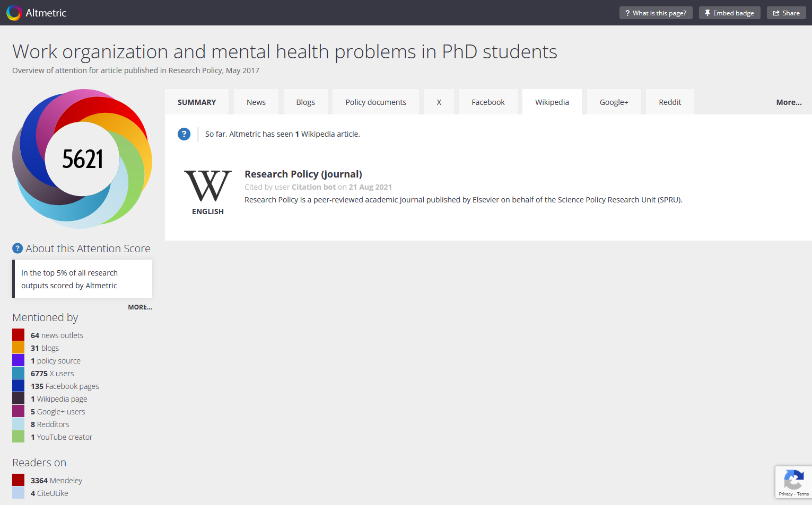812x505 pixels.
Task: Click 6775 X users link
Action: [53, 374]
